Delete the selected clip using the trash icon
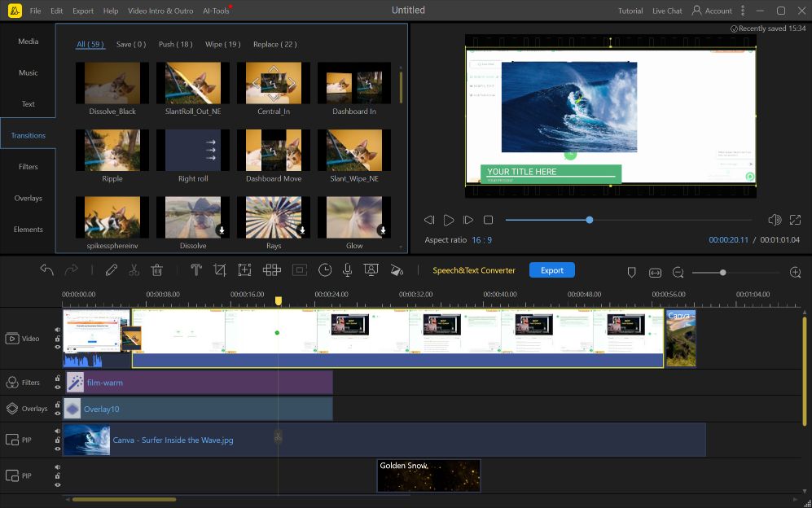This screenshot has width=812, height=508. coord(157,269)
